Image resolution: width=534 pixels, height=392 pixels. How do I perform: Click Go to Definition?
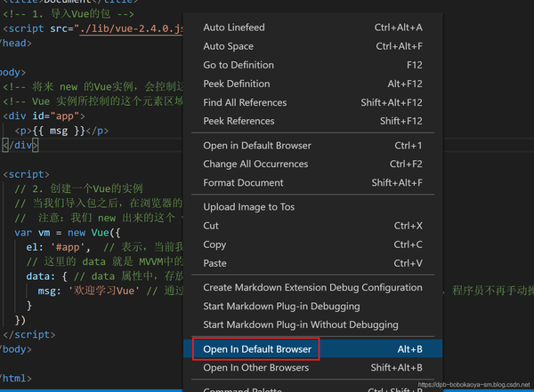312,65
